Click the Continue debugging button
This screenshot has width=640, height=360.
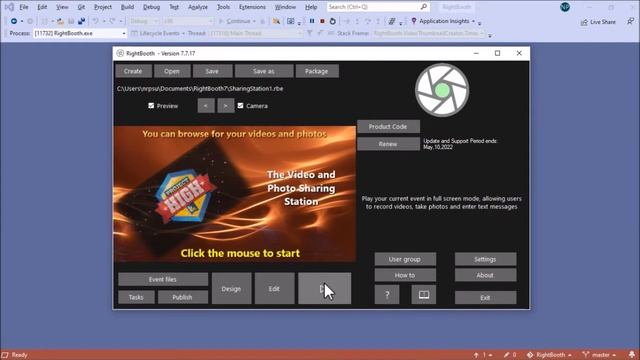238,21
